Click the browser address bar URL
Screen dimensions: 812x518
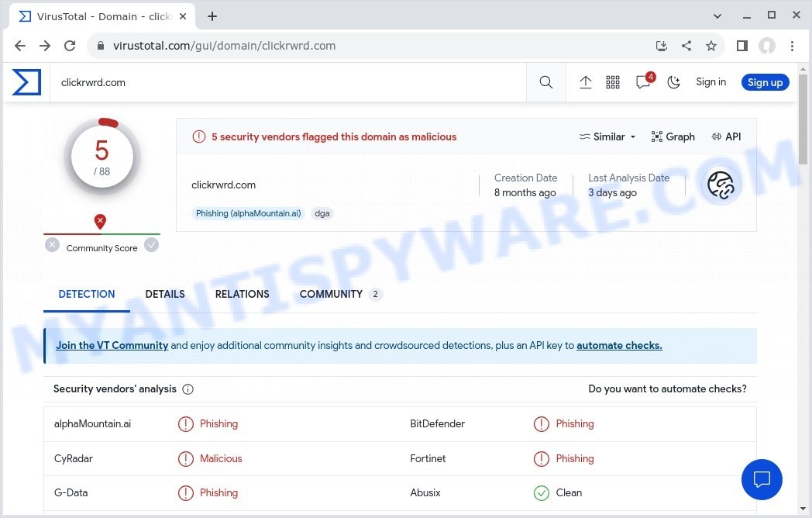[224, 46]
